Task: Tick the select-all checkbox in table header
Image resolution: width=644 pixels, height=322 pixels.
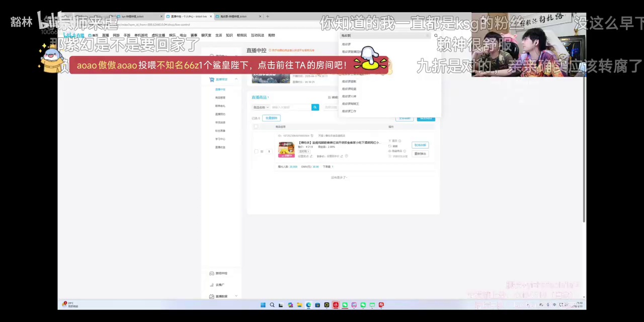Action: (256, 127)
